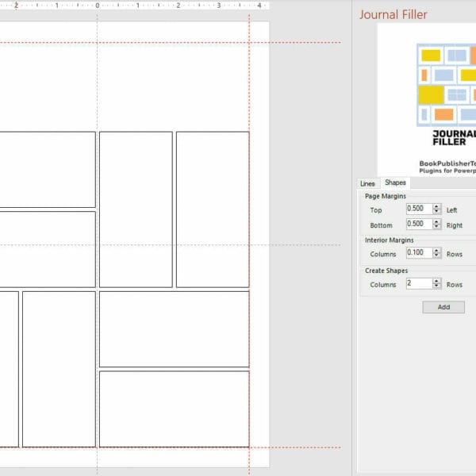Click the Bottom page margin field
This screenshot has width=476, height=476.
coord(419,225)
